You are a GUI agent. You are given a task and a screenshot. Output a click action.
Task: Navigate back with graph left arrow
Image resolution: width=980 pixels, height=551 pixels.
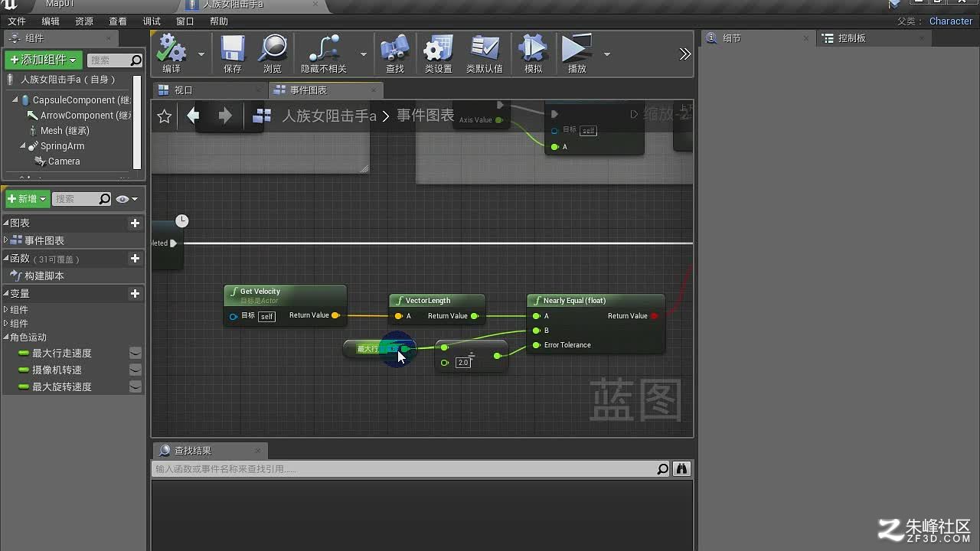tap(193, 116)
